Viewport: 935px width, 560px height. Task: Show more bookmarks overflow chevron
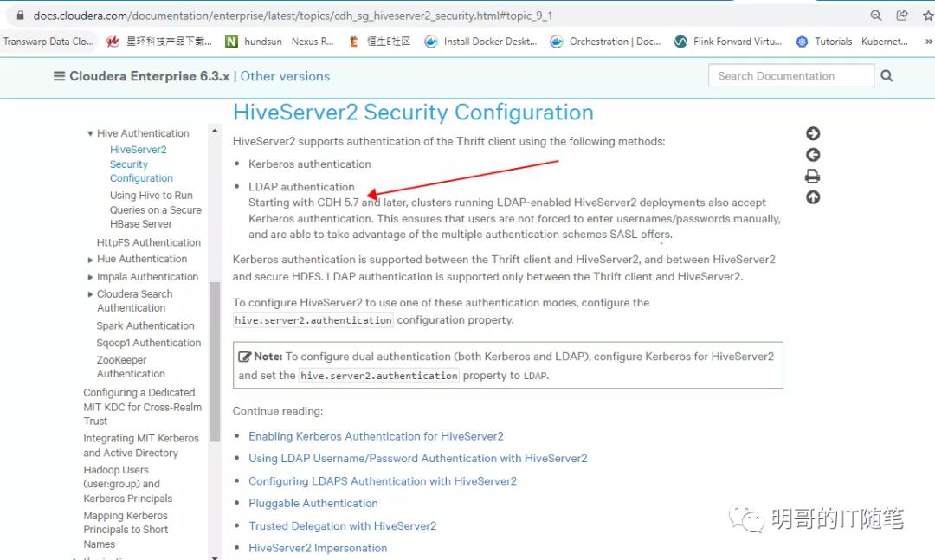(928, 42)
